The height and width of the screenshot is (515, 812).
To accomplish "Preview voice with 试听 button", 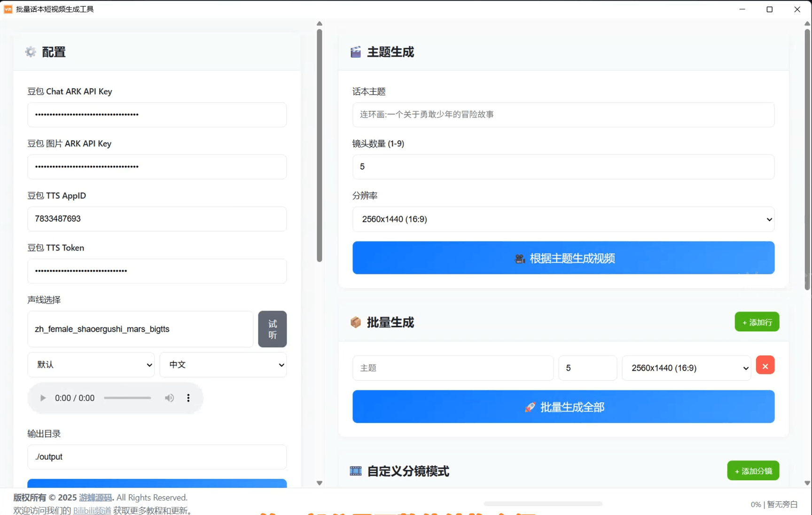I will 273,329.
